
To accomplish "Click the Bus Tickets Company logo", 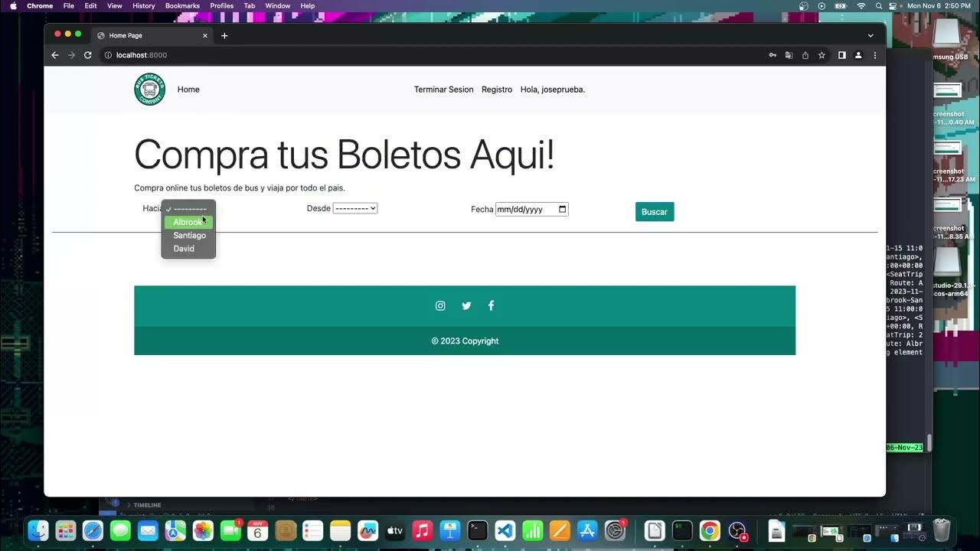I will pos(149,90).
